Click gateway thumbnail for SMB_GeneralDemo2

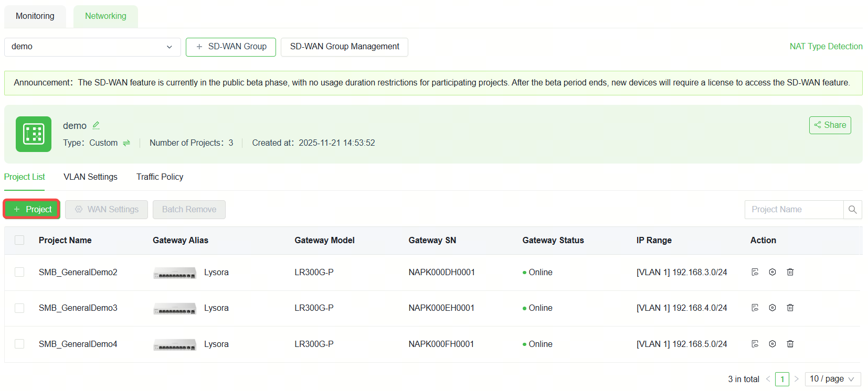(175, 273)
